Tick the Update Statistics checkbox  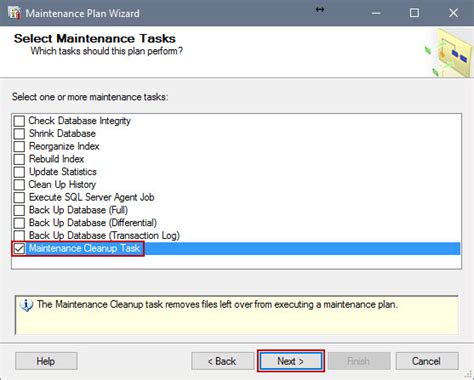click(x=19, y=172)
